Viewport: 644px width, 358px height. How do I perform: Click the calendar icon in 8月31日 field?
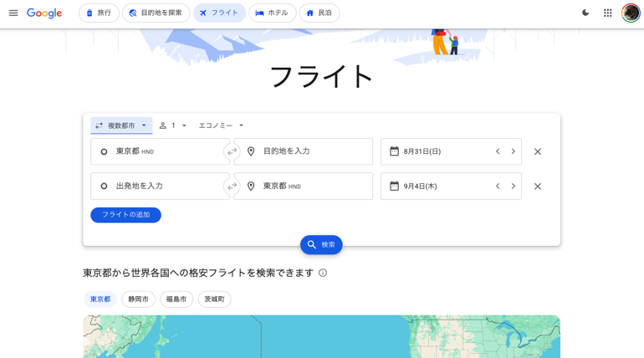point(394,151)
